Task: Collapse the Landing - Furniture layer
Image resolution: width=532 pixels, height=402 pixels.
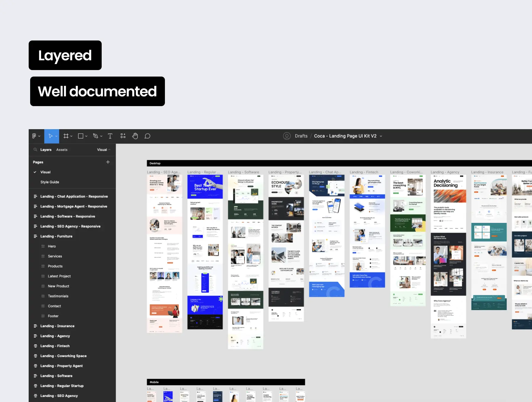Action: point(35,236)
